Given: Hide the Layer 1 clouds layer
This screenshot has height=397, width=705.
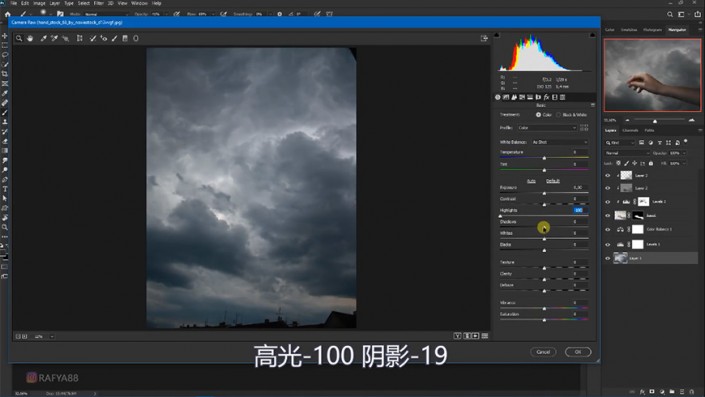Looking at the screenshot, I should 608,259.
